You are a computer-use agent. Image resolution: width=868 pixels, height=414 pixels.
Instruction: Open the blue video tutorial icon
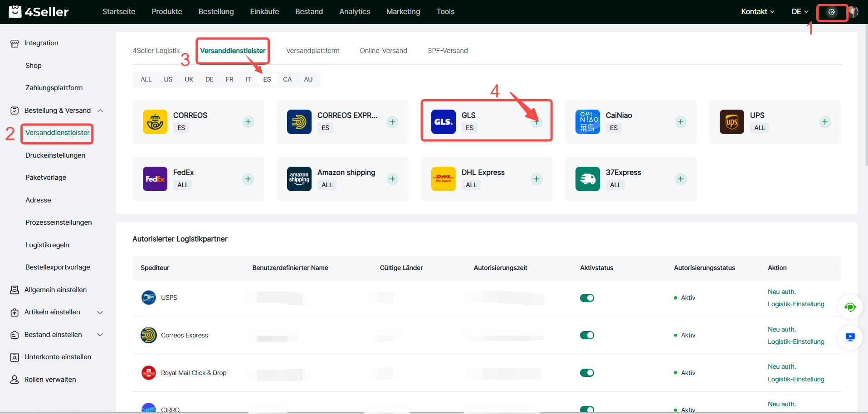[850, 337]
